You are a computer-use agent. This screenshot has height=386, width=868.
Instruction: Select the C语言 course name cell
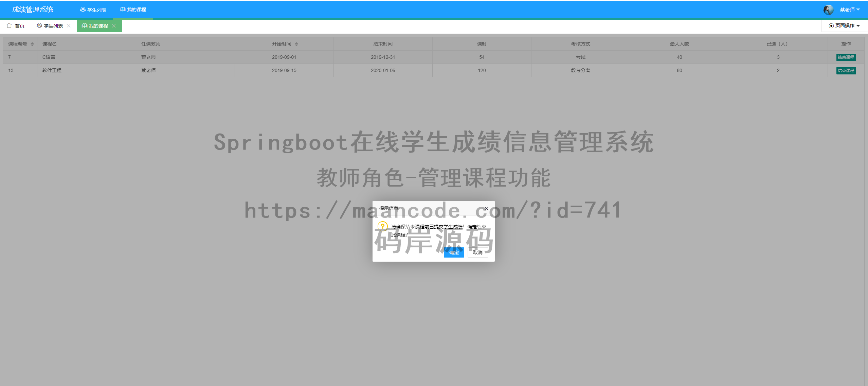(87, 57)
